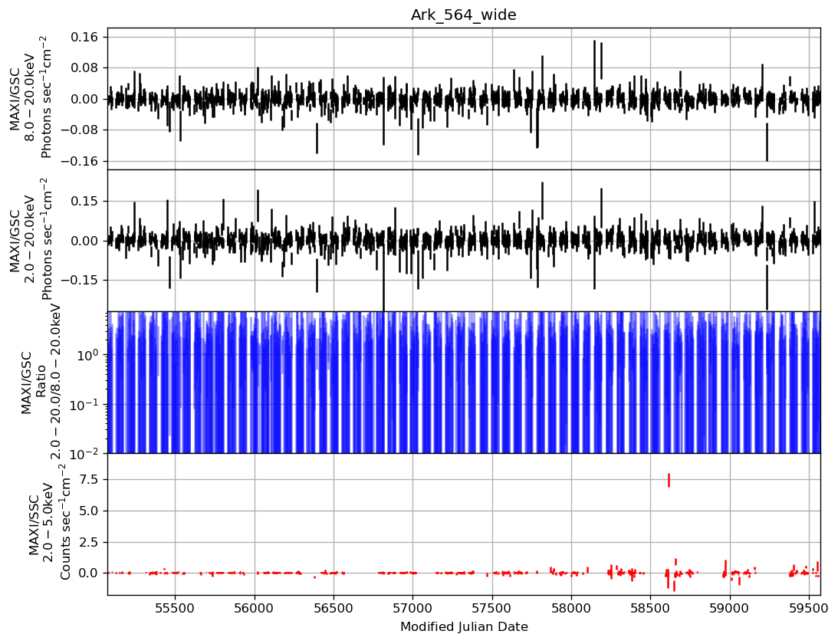Click the 0.16 tick in top panel
Image resolution: width=838 pixels, height=644 pixels.
coord(84,37)
